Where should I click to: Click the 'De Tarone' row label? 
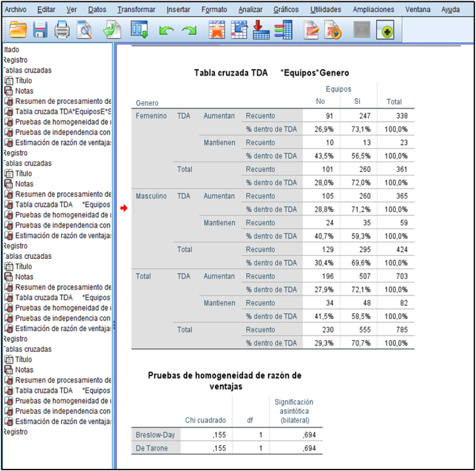point(151,448)
